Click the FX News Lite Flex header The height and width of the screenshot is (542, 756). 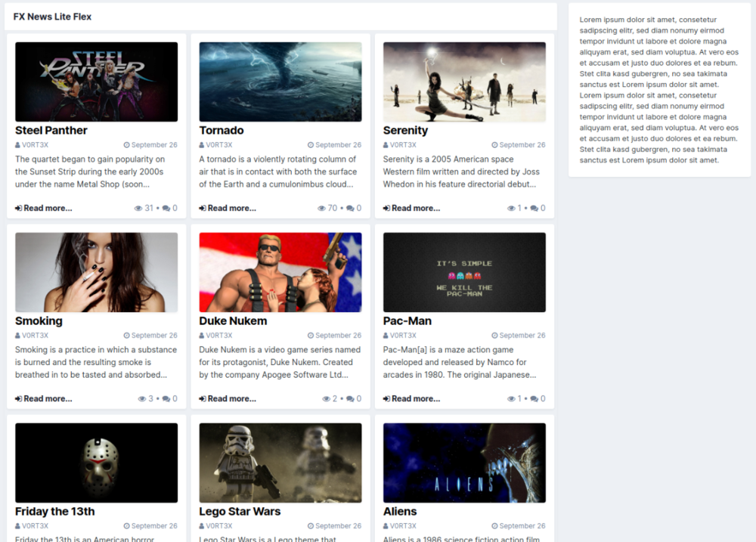[x=52, y=17]
